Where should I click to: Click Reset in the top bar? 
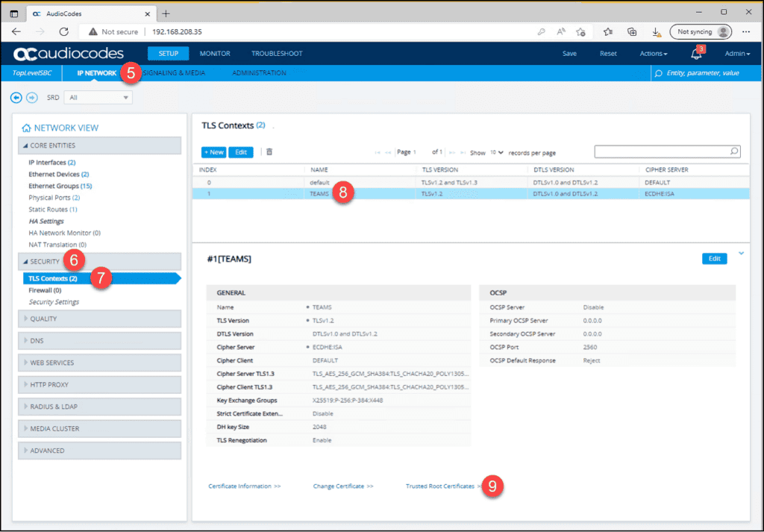pyautogui.click(x=608, y=54)
